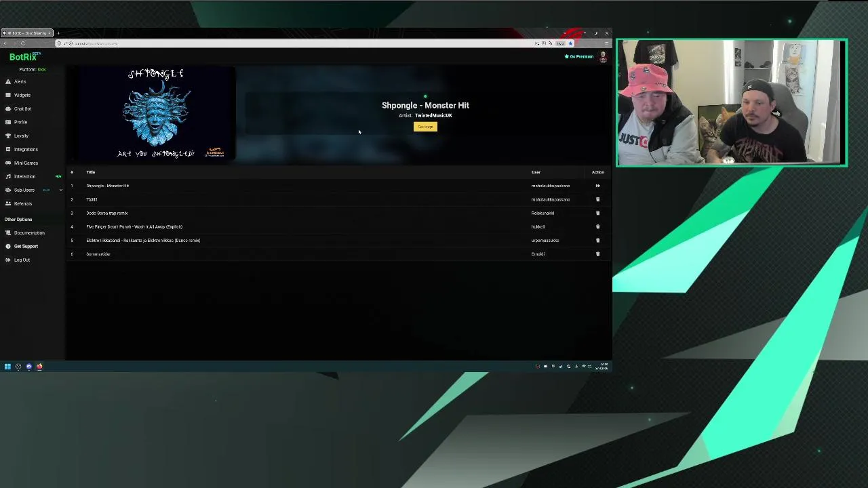Screen dimensions: 868x488
Task: Delete the song Tbilili from queue
Action: coord(597,199)
